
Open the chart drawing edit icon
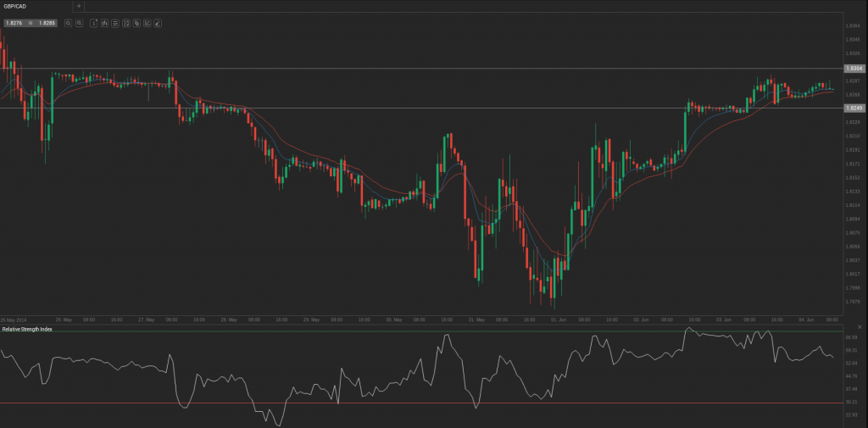(147, 23)
